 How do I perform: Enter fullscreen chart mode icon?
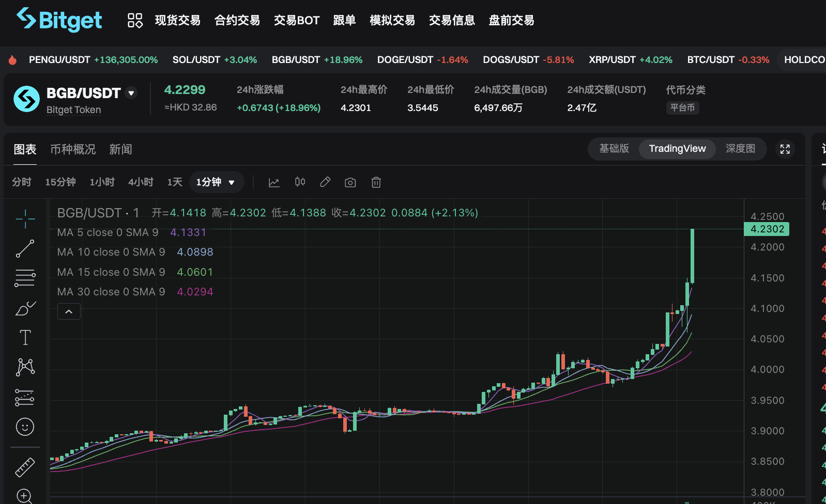point(785,149)
